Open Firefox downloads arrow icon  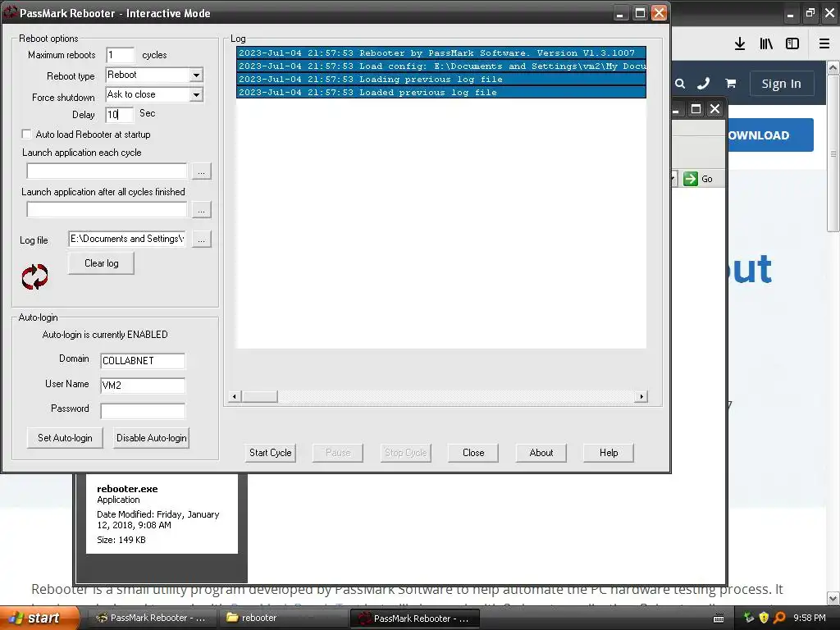point(740,44)
